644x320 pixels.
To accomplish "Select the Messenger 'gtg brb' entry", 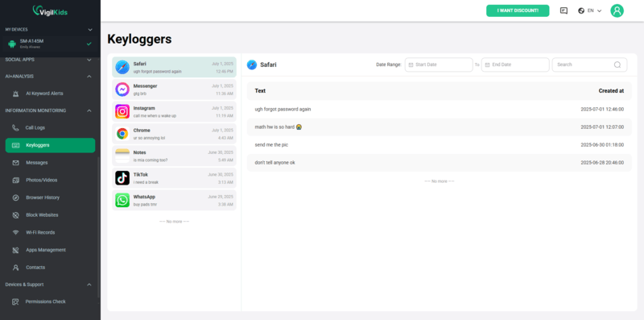I will tap(174, 89).
